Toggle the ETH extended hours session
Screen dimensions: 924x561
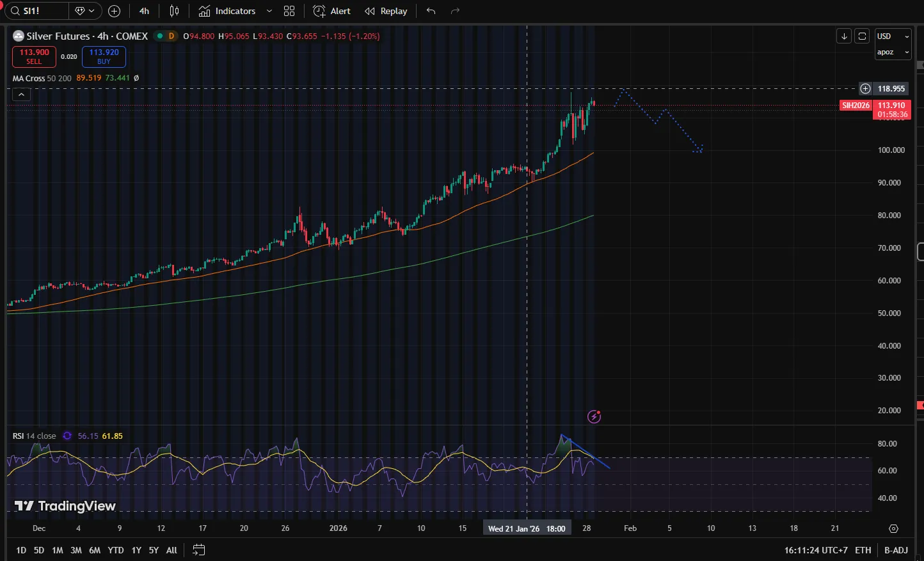click(863, 550)
